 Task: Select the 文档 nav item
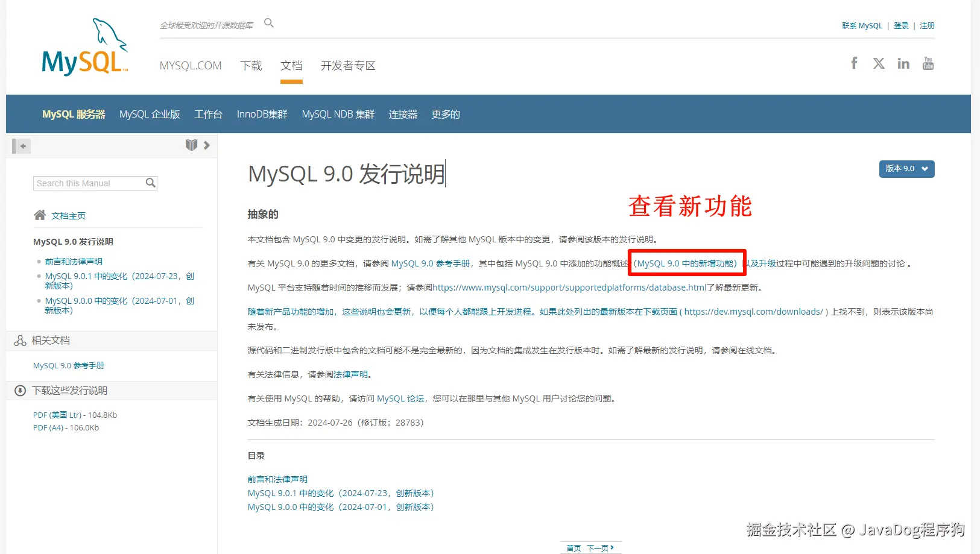[x=291, y=66]
